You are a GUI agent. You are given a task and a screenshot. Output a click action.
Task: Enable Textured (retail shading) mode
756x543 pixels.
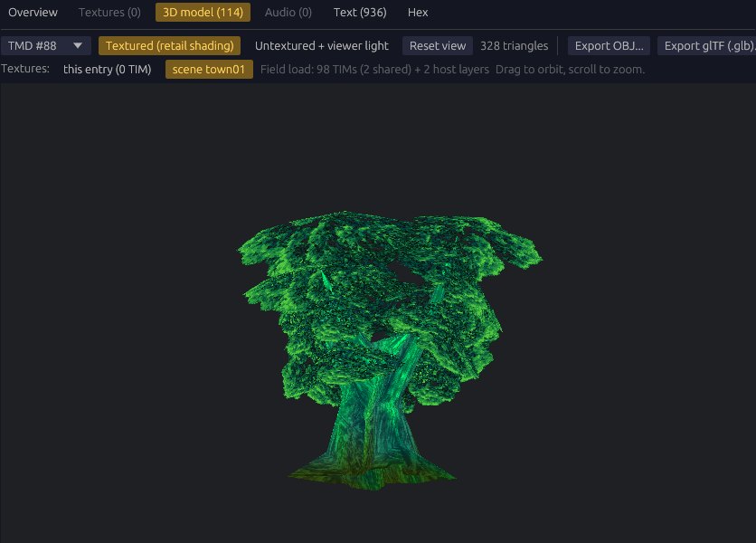pyautogui.click(x=170, y=46)
